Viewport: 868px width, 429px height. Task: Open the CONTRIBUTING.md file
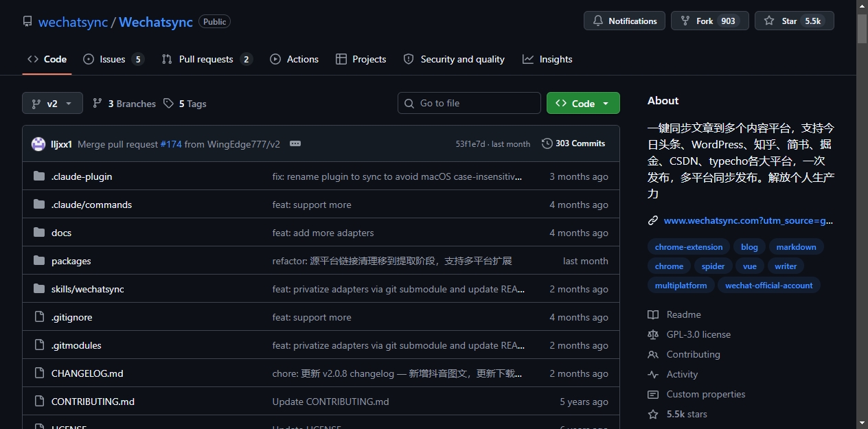(93, 402)
